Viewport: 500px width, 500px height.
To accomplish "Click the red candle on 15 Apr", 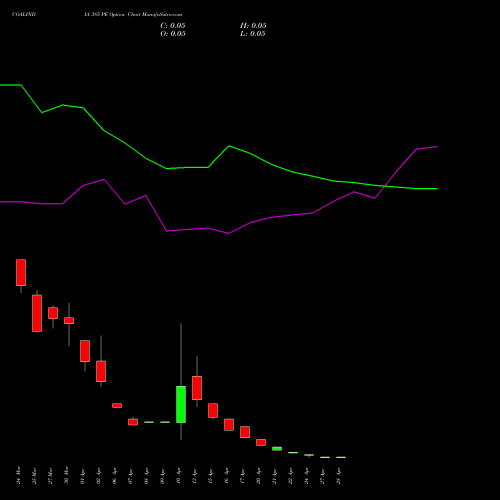I will 213,410.
